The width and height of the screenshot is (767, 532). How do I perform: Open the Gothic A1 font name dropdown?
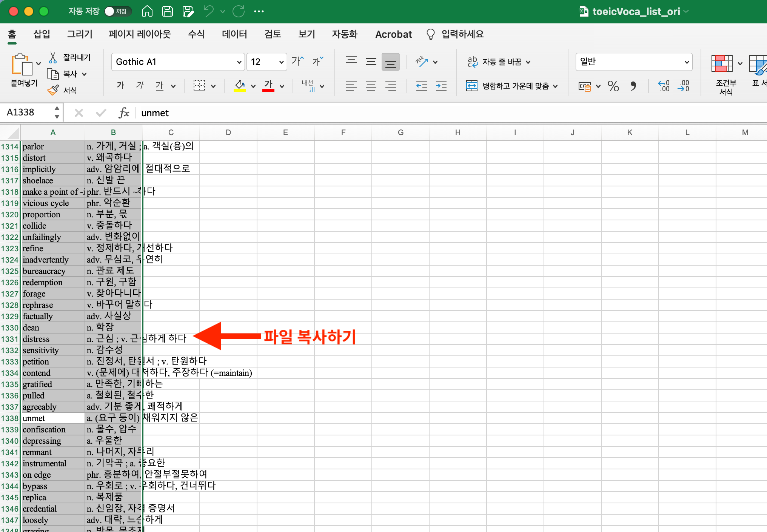click(239, 62)
